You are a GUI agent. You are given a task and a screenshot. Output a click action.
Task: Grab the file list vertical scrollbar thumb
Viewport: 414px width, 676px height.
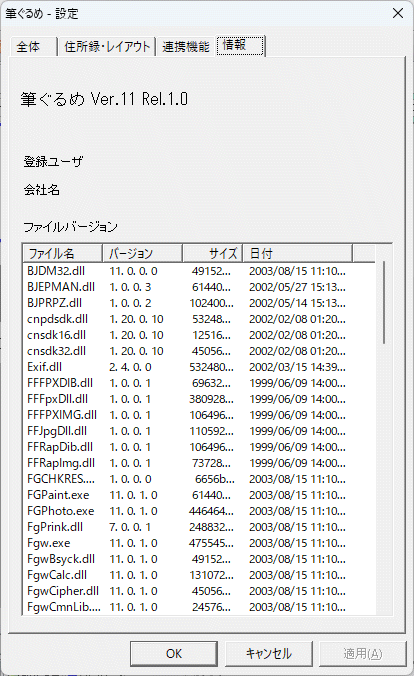click(x=384, y=302)
